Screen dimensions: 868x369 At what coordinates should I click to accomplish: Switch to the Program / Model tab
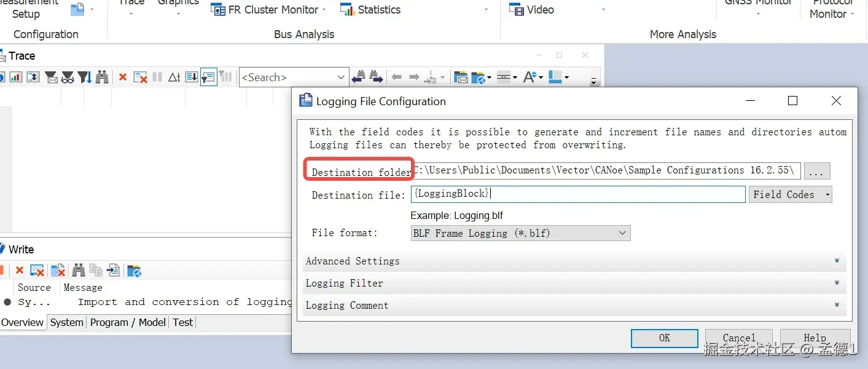pyautogui.click(x=128, y=322)
